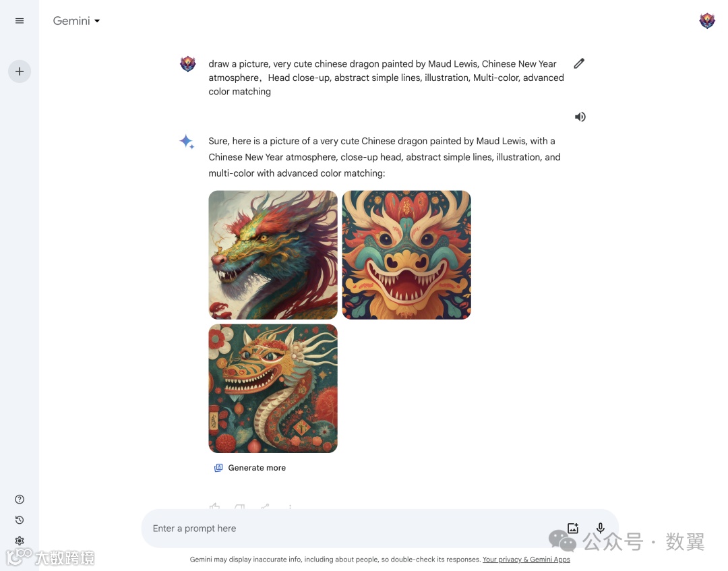Screen dimensions: 728x571
Task: Open Your privacy & Gemini Apps link
Action: (x=526, y=560)
